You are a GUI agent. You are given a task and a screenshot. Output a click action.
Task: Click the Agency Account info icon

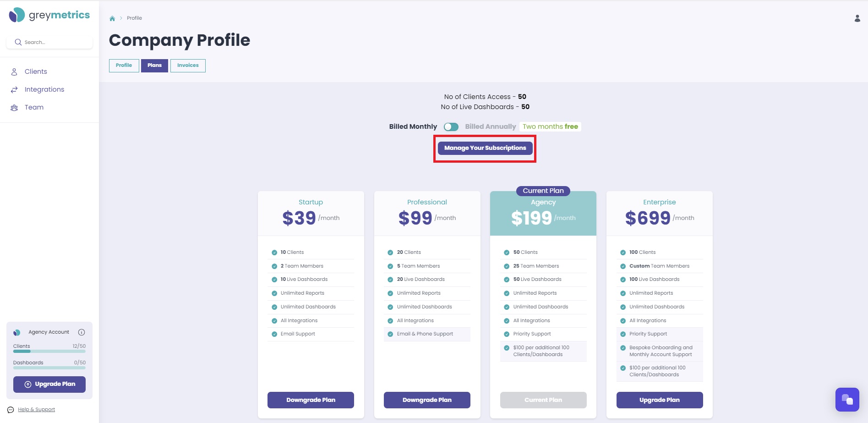point(82,332)
